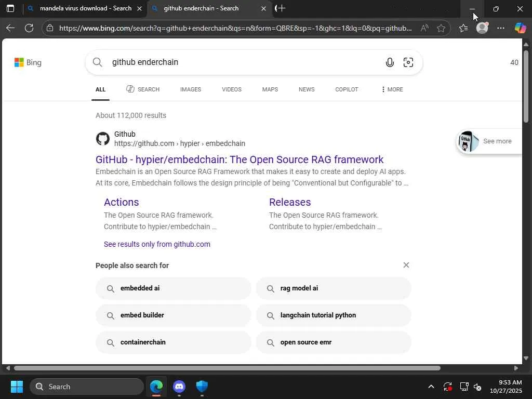Open the browser profile avatar
The width and height of the screenshot is (532, 399).
(x=482, y=28)
